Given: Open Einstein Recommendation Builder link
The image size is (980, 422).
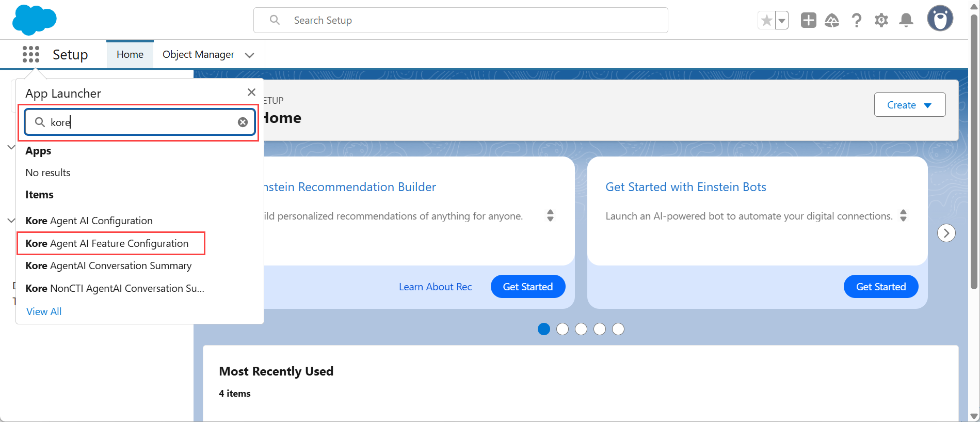Looking at the screenshot, I should (x=350, y=187).
